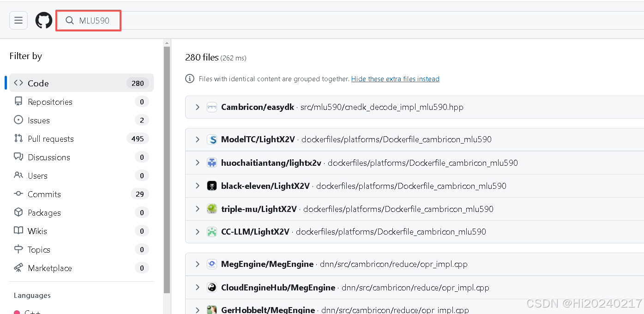Expand the CloudEngineHub/MegEngine result
Screen dimensions: 644x314
pos(197,287)
